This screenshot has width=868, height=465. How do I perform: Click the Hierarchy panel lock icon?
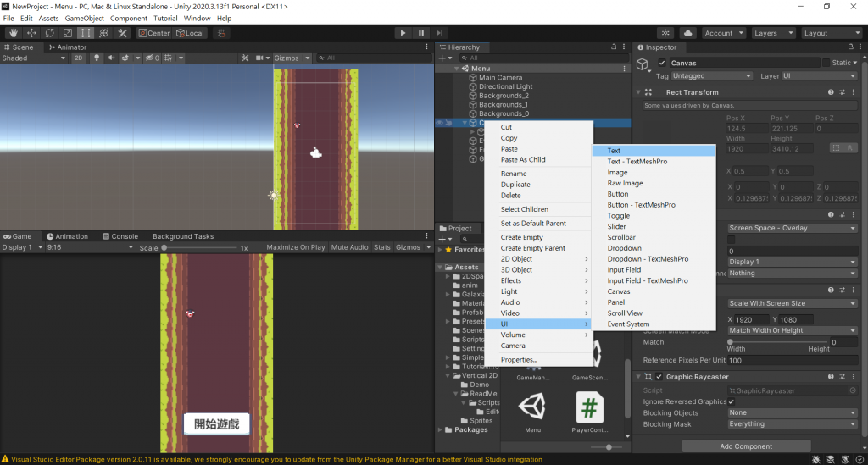pos(614,47)
